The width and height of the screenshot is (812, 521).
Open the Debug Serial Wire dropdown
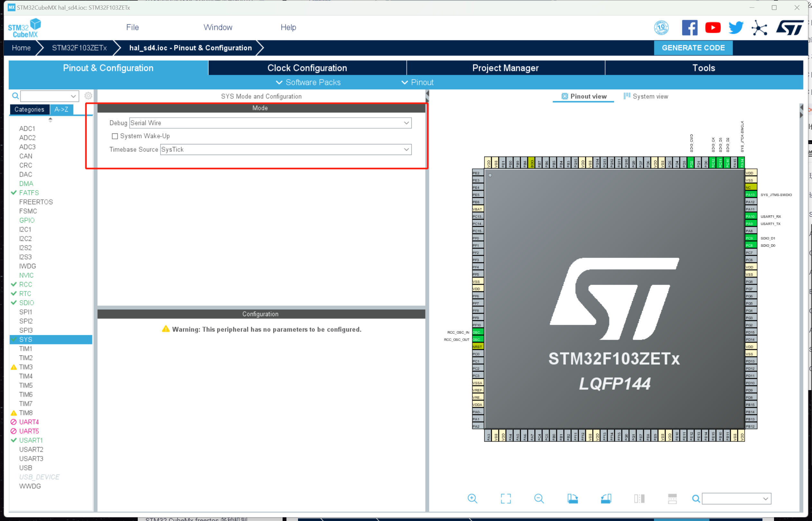pos(270,123)
